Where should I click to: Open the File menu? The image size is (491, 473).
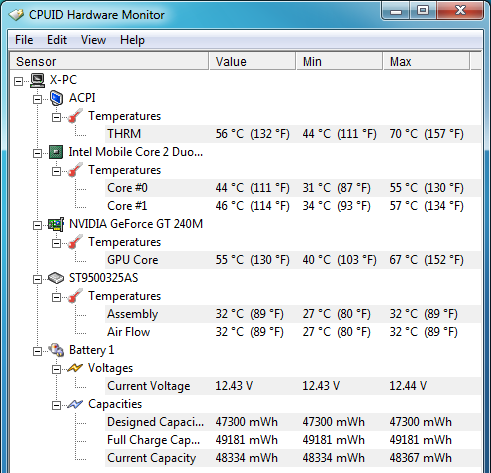24,40
